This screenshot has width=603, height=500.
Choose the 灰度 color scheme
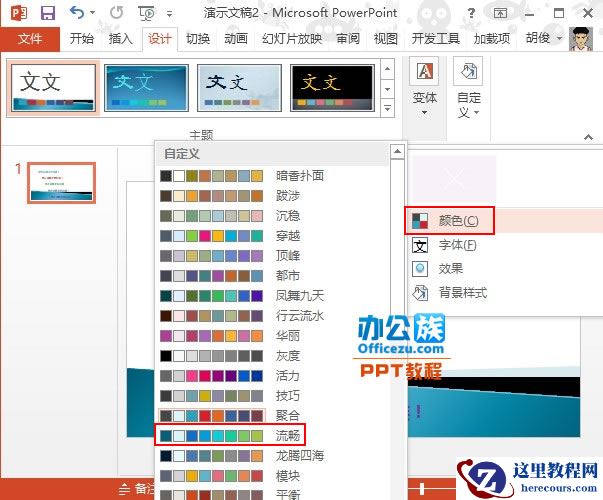pos(273,356)
